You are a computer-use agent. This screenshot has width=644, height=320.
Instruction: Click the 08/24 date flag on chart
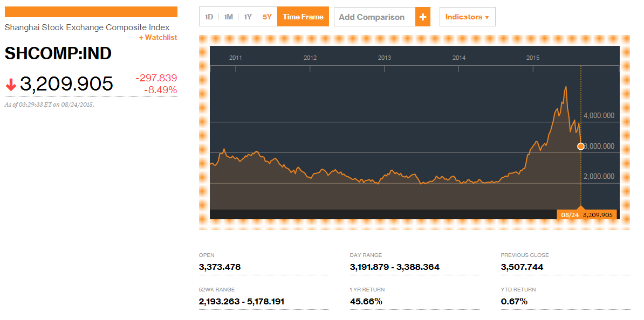(570, 214)
